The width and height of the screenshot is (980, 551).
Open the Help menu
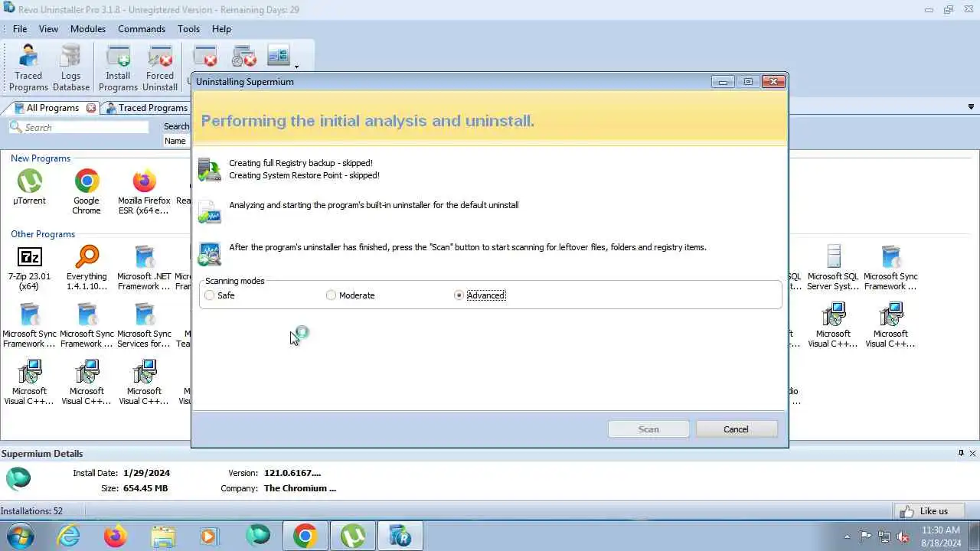(221, 29)
